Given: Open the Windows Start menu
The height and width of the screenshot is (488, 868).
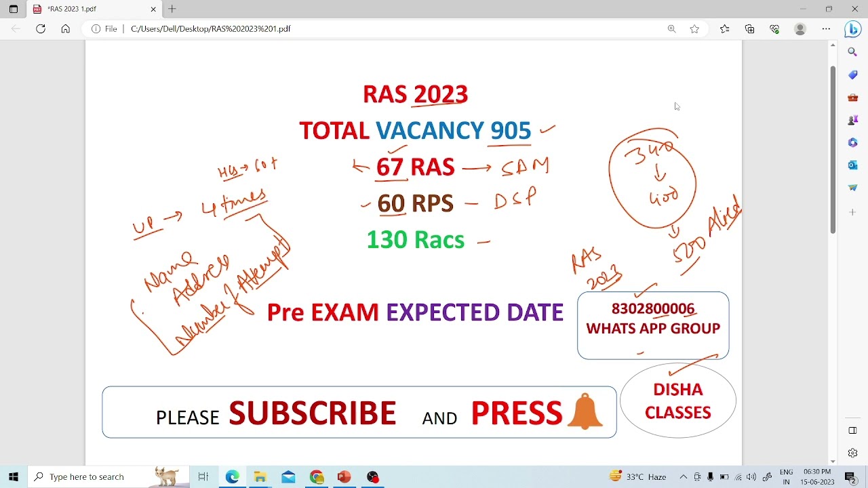Looking at the screenshot, I should (14, 476).
